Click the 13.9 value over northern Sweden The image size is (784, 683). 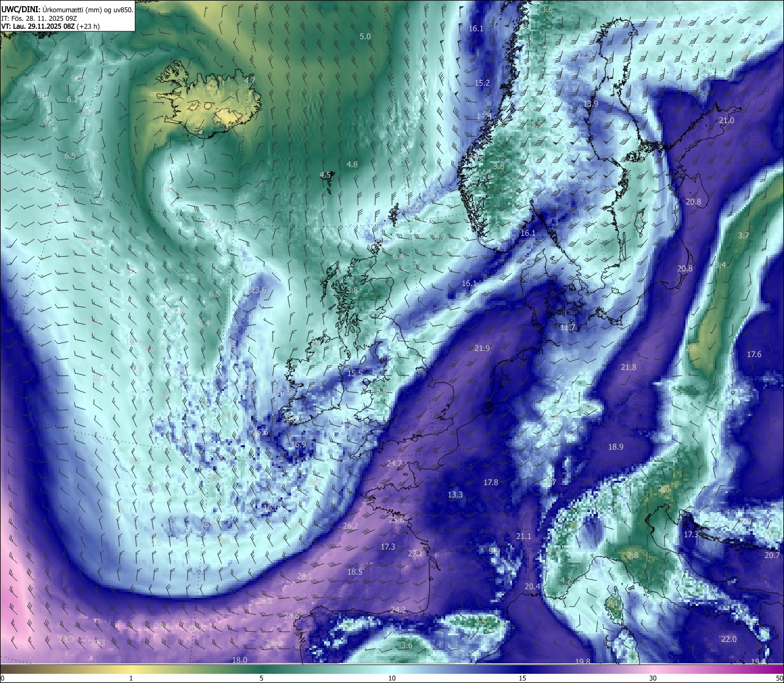[x=590, y=104]
